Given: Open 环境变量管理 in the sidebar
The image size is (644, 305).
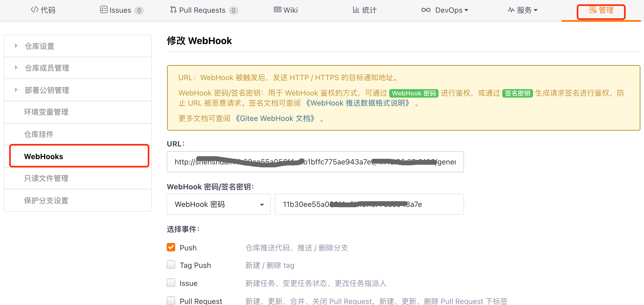Looking at the screenshot, I should click(x=46, y=112).
